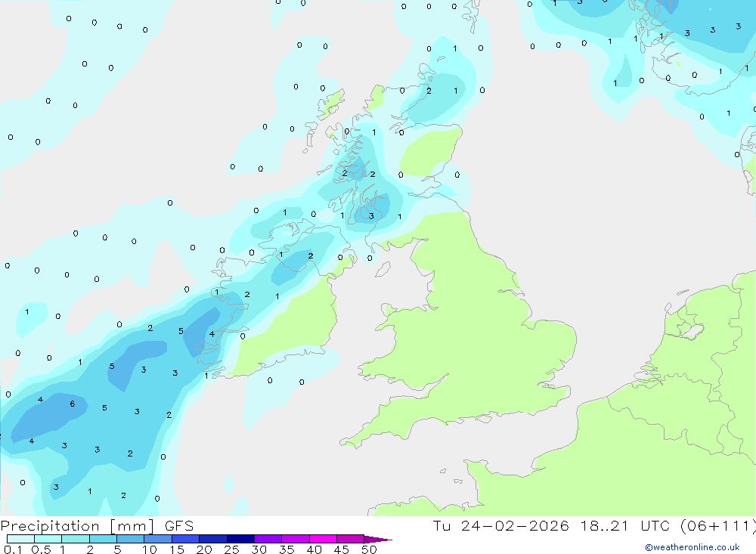
Task: Click the 40–45 mm legend color swatch
Action: pos(323,539)
